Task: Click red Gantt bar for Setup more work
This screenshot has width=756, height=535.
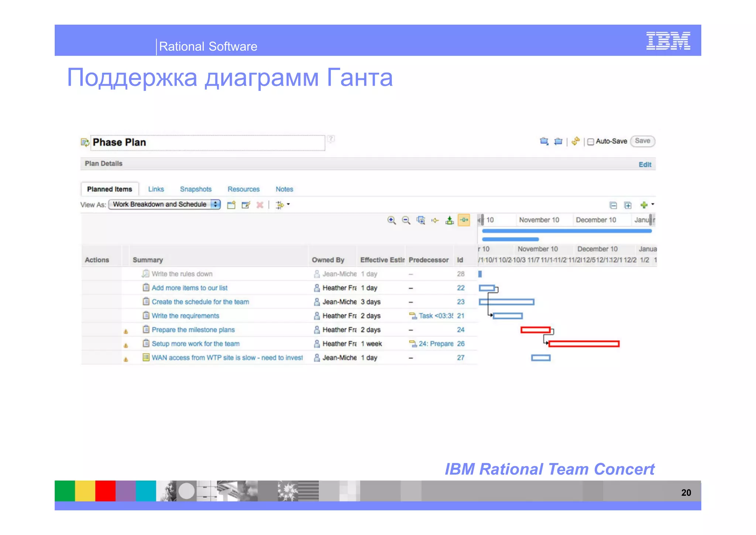Action: (584, 344)
